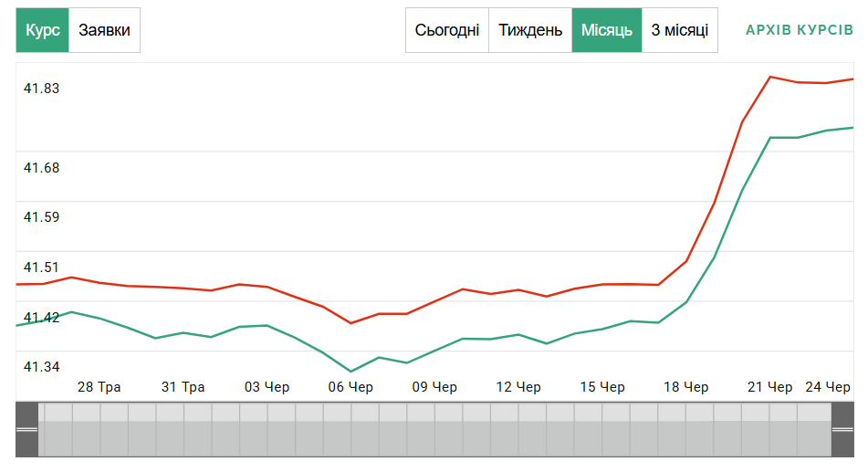Click the 41.83 axis value
The width and height of the screenshot is (868, 472).
click(x=41, y=89)
